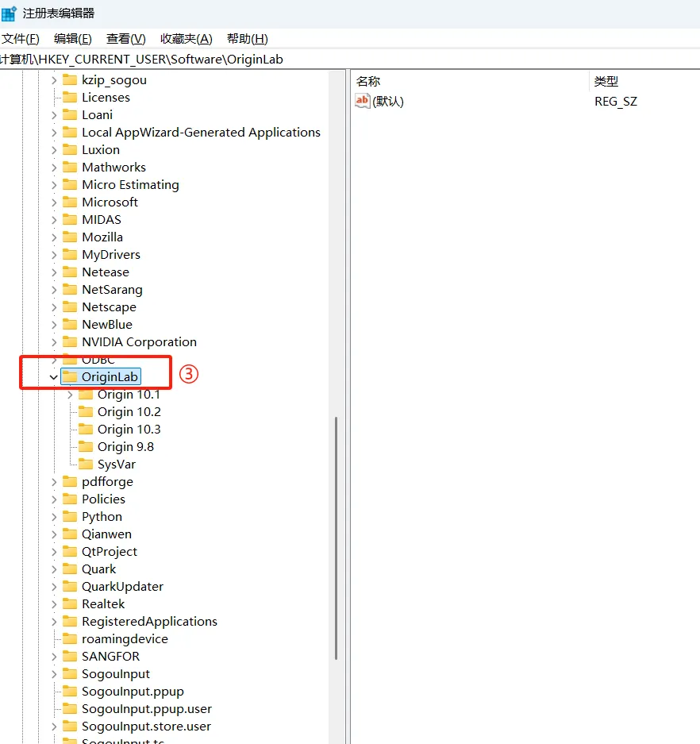Open the 收藏夹(A) menu
The image size is (700, 744).
(x=186, y=39)
